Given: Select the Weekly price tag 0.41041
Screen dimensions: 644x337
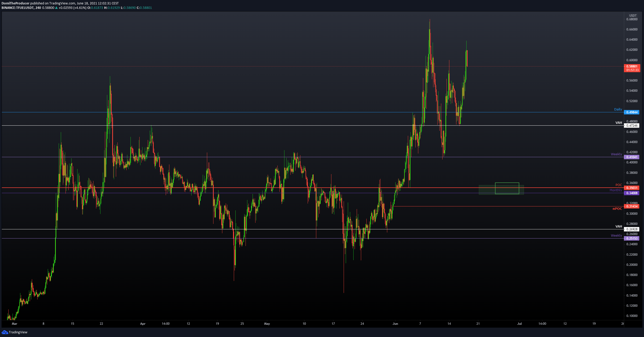Looking at the screenshot, I should click(x=631, y=157).
